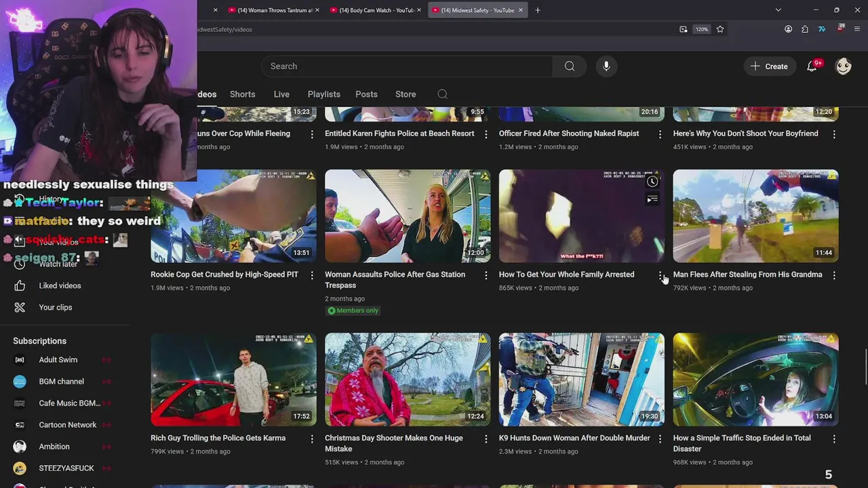Viewport: 868px width, 488px height.
Task: Click the YouTube search input field
Action: [x=407, y=66]
